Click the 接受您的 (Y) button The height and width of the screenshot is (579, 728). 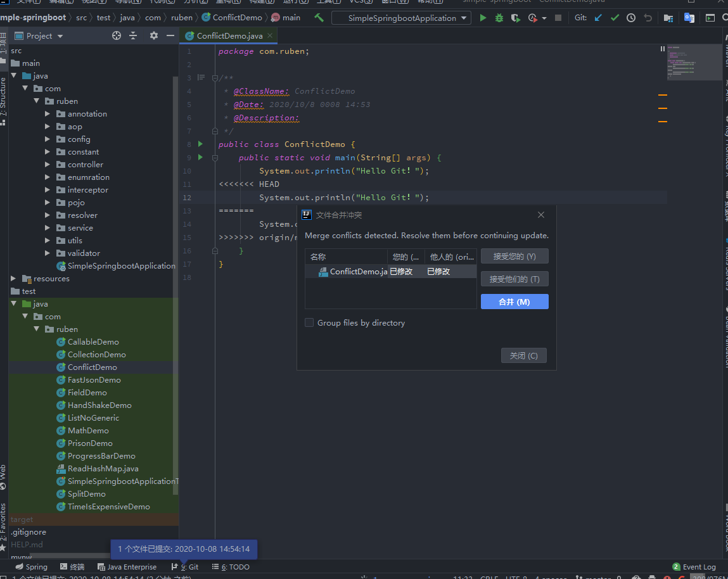coord(514,257)
